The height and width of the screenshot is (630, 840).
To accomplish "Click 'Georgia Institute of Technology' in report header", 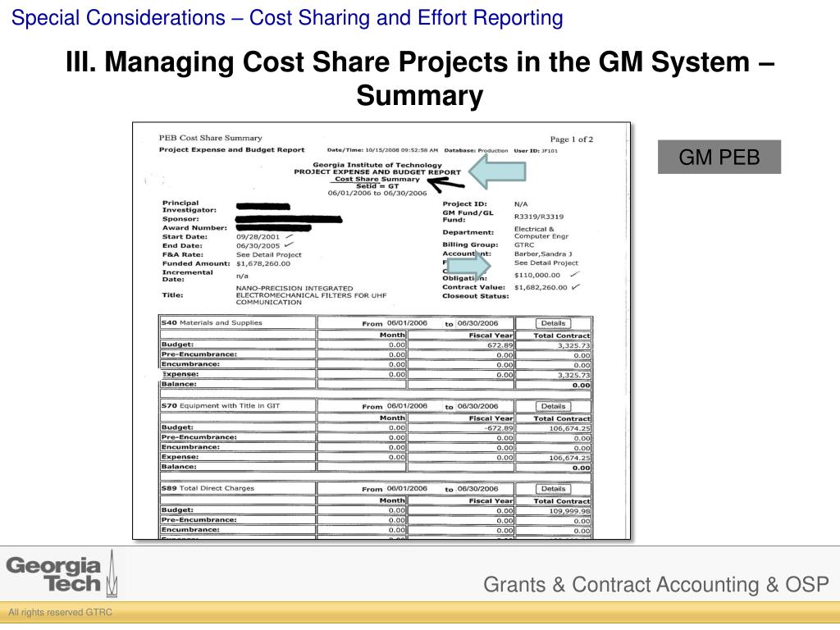I will [377, 165].
